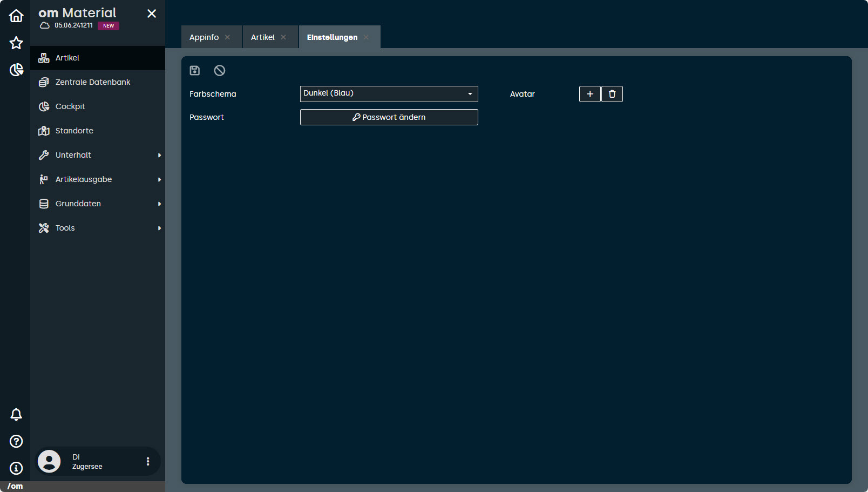Add an avatar with the plus button

click(x=589, y=94)
